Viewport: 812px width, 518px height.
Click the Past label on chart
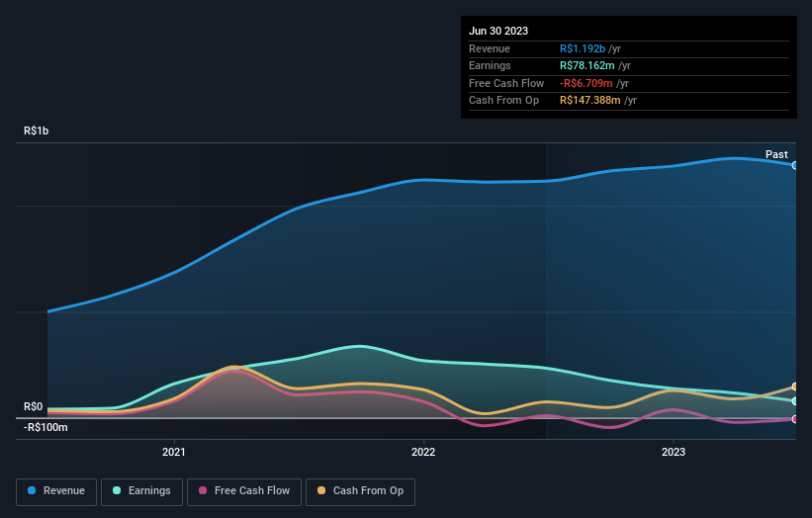tap(776, 155)
